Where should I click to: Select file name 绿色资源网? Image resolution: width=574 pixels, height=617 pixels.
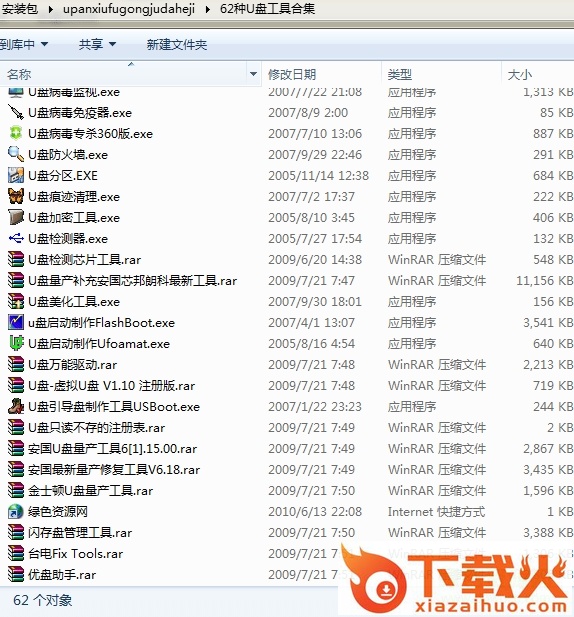58,512
